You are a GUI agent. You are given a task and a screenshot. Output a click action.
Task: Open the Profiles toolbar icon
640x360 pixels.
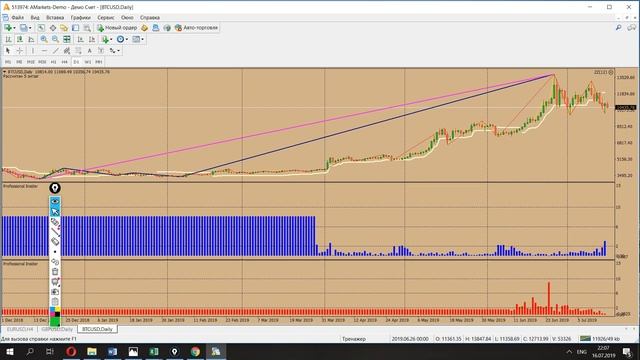pyautogui.click(x=24, y=27)
